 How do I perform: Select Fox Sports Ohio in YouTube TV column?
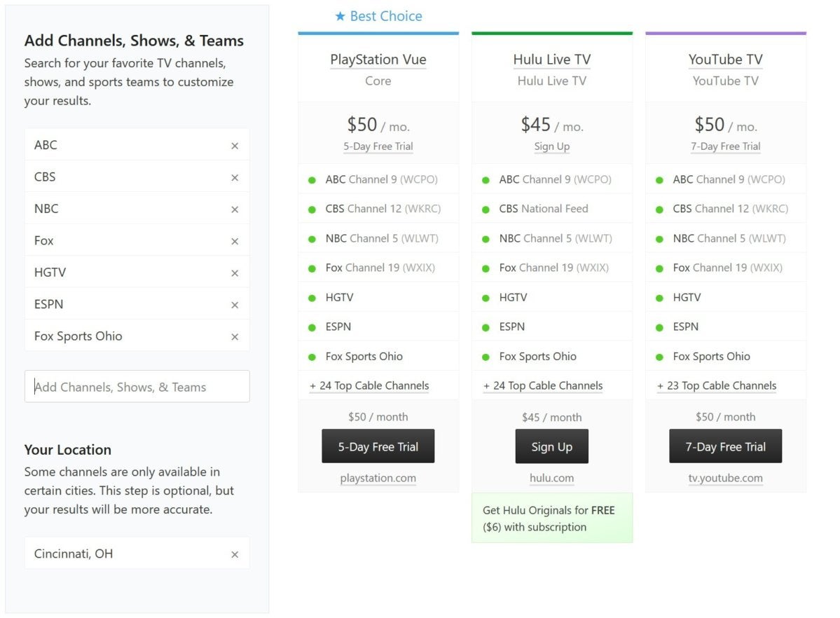coord(725,357)
